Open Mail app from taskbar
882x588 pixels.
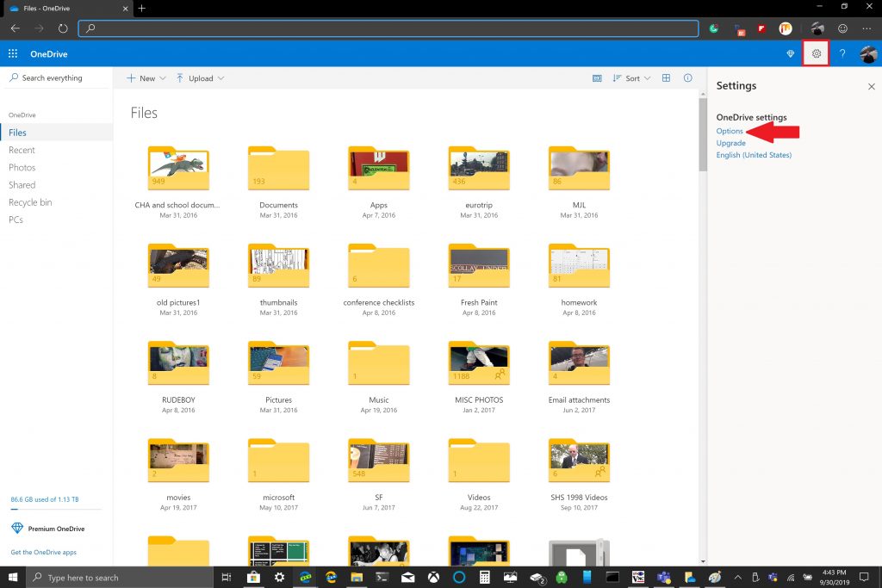[x=407, y=577]
